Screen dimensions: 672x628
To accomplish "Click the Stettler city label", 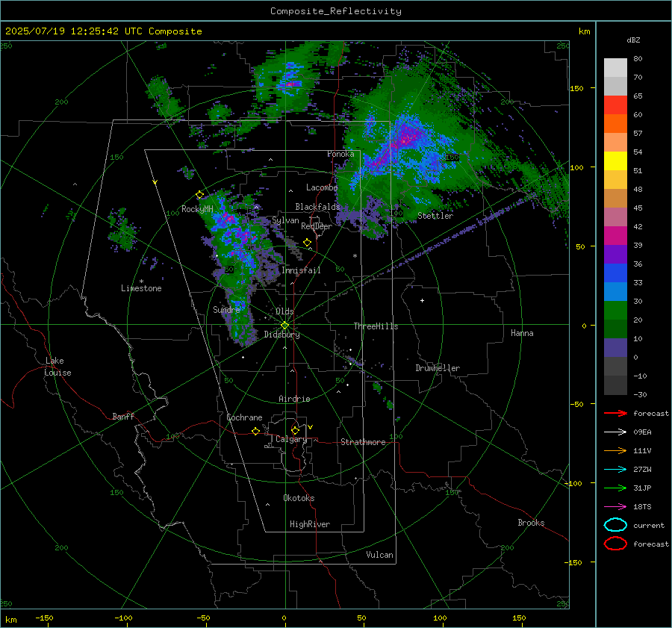I will 435,216.
